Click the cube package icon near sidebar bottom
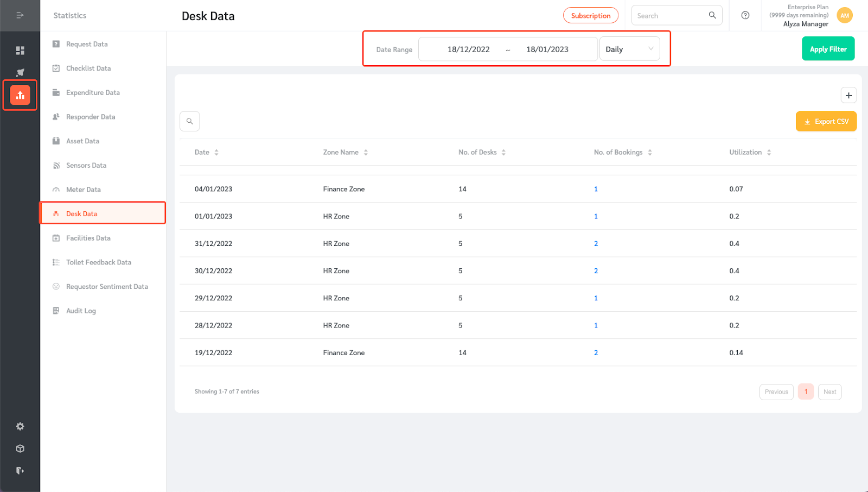Image resolution: width=868 pixels, height=492 pixels. coord(20,449)
